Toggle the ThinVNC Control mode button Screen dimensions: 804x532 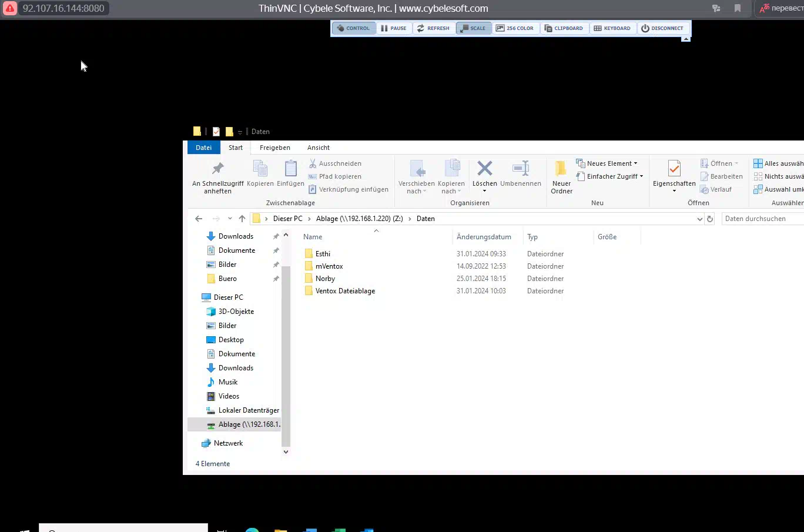click(354, 28)
